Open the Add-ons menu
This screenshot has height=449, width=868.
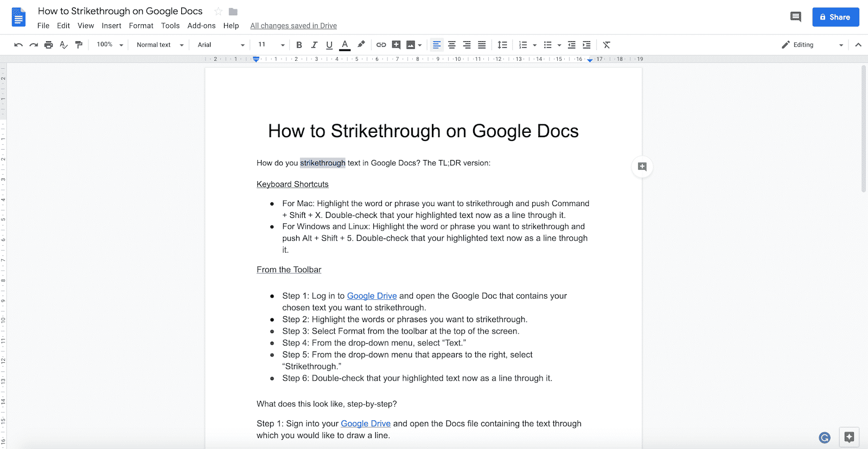pyautogui.click(x=201, y=25)
